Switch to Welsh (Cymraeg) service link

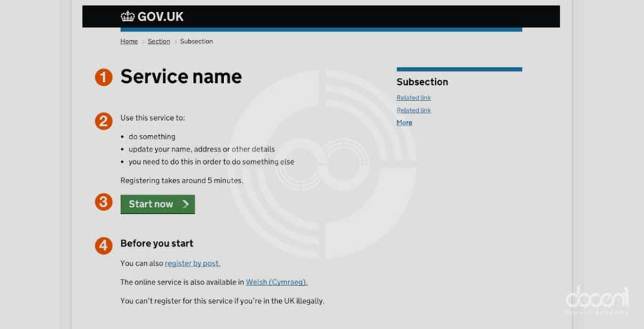point(277,283)
